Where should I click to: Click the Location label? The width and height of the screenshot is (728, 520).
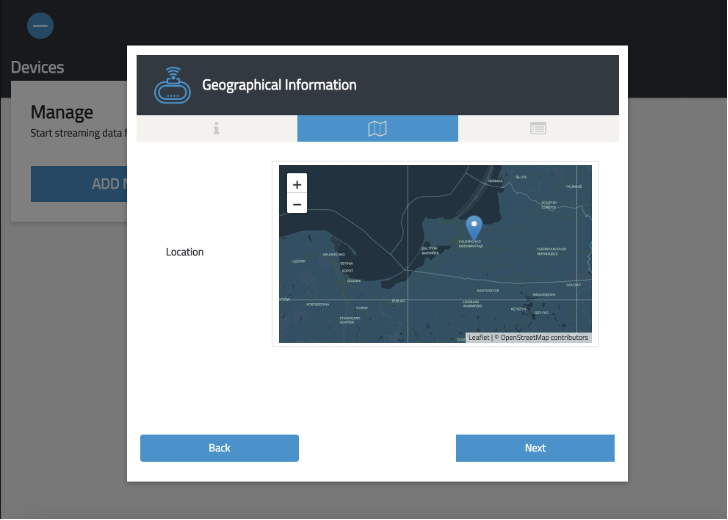pos(185,252)
